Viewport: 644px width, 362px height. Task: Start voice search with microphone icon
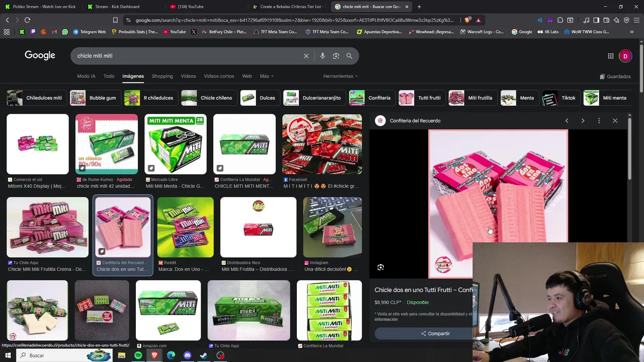coord(323,56)
